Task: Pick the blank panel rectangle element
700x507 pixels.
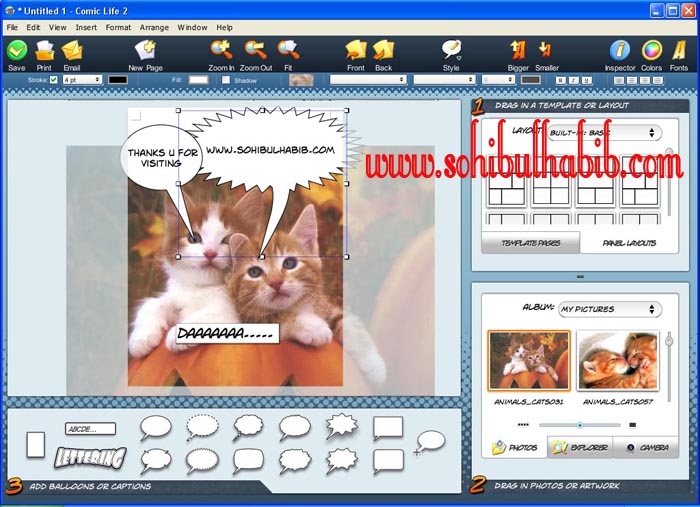Action: (36, 445)
